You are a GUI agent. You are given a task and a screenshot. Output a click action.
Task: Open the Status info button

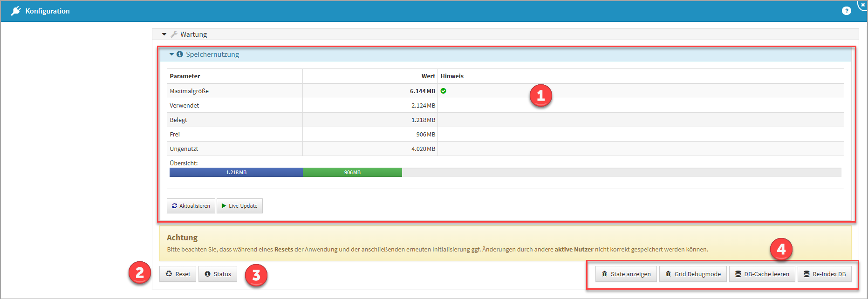(x=218, y=274)
